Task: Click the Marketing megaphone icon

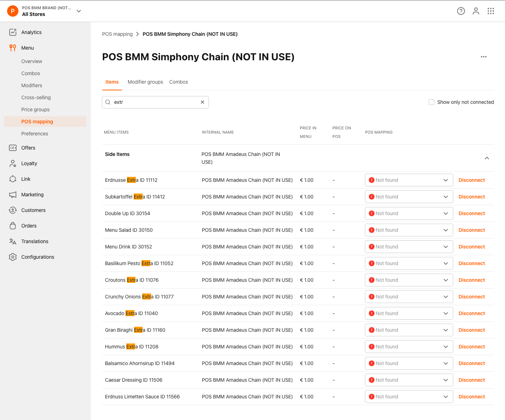Action: (13, 195)
